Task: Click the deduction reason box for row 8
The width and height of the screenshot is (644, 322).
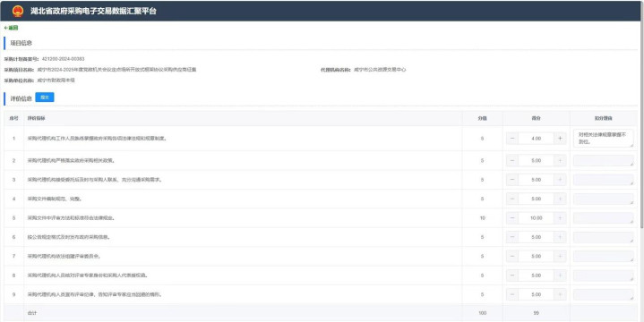Action: point(604,275)
